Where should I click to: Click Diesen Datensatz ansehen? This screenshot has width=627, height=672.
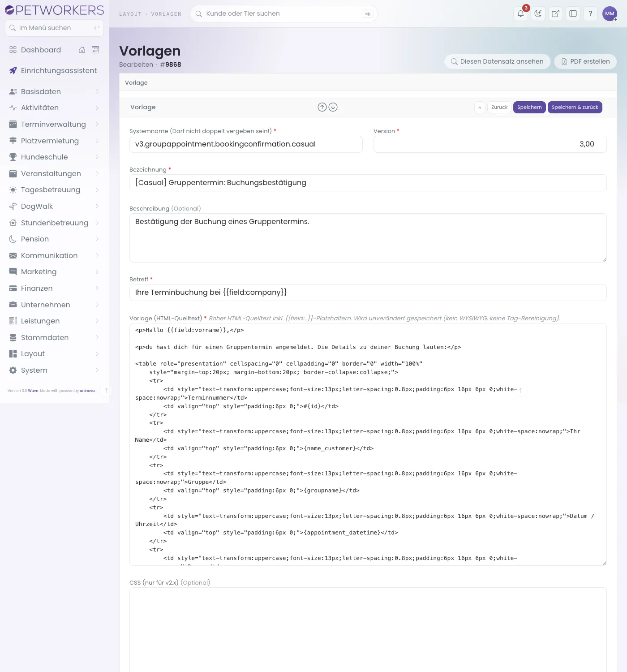tap(497, 61)
